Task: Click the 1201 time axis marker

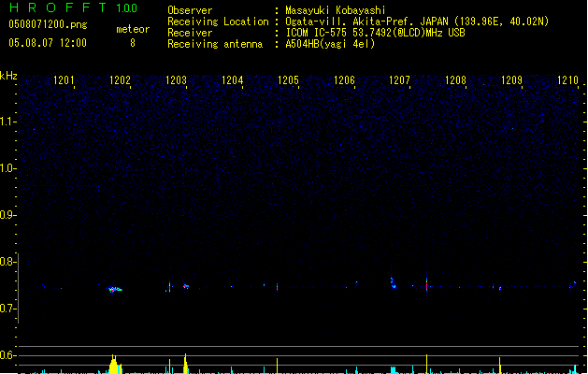Action: point(64,79)
